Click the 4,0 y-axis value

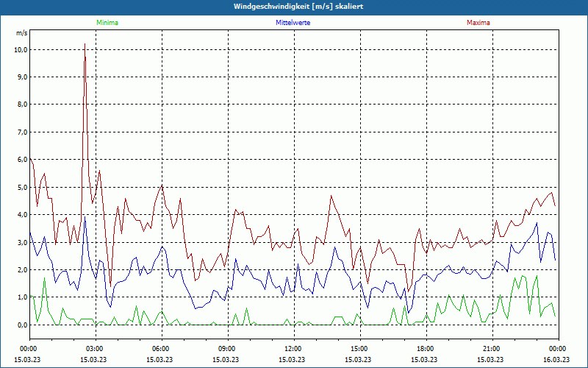22,214
